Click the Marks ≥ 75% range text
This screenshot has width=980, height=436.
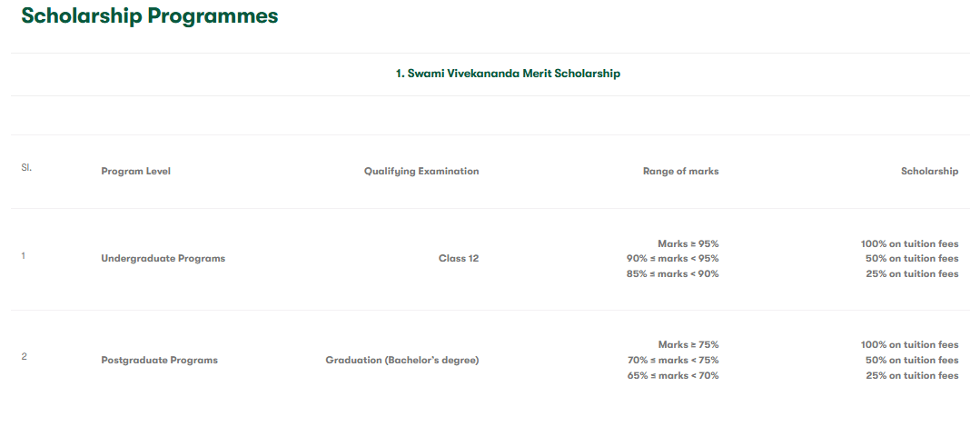pyautogui.click(x=688, y=345)
